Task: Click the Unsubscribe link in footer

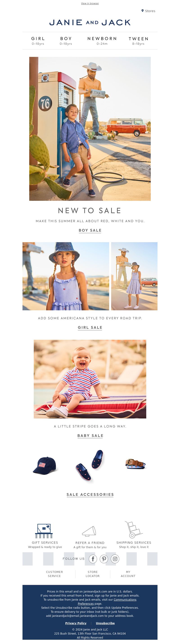Action: point(105,623)
